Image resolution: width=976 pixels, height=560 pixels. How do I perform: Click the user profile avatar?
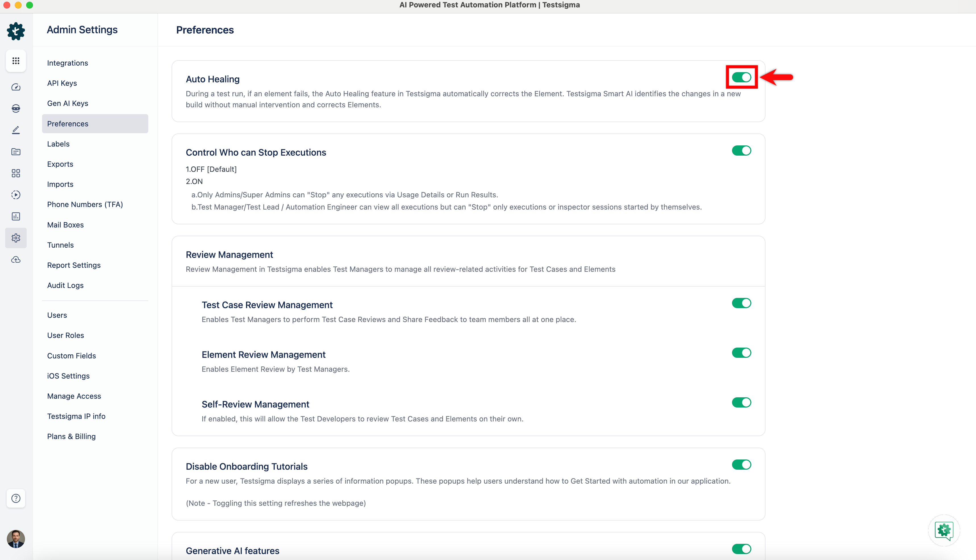coord(16,539)
